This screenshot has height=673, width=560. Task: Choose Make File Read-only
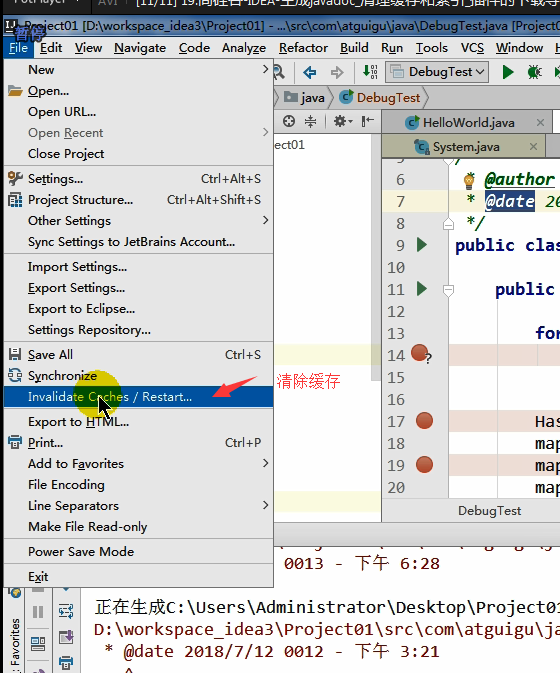139,527
